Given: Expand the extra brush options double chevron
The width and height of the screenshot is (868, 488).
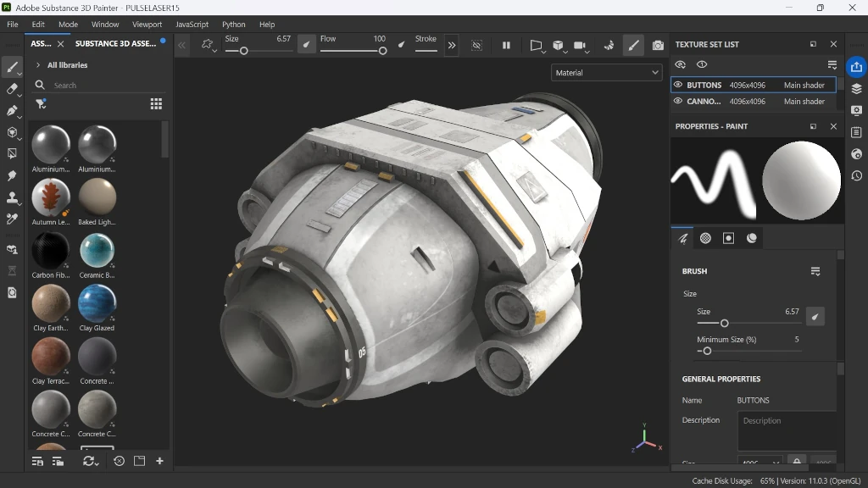Looking at the screenshot, I should click(452, 46).
